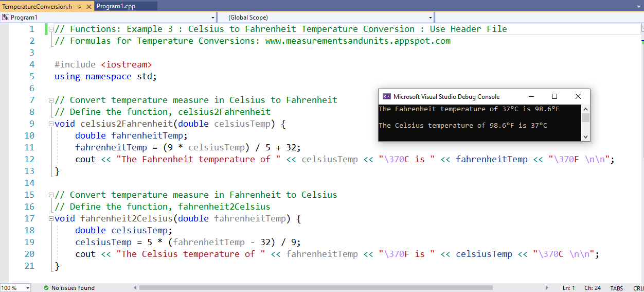
Task: Open the 100 % zoom level dropdown
Action: click(27, 288)
